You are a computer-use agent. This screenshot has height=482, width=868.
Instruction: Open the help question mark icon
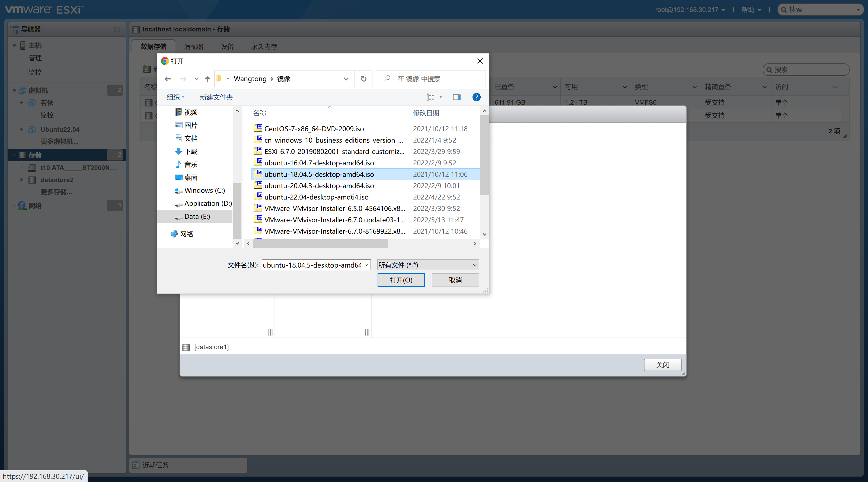click(x=476, y=97)
